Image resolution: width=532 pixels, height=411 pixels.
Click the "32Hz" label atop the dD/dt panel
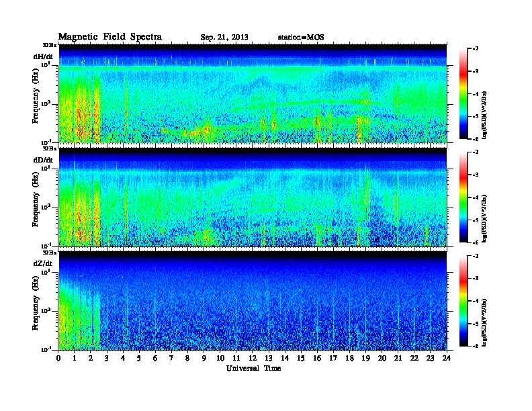click(x=50, y=148)
